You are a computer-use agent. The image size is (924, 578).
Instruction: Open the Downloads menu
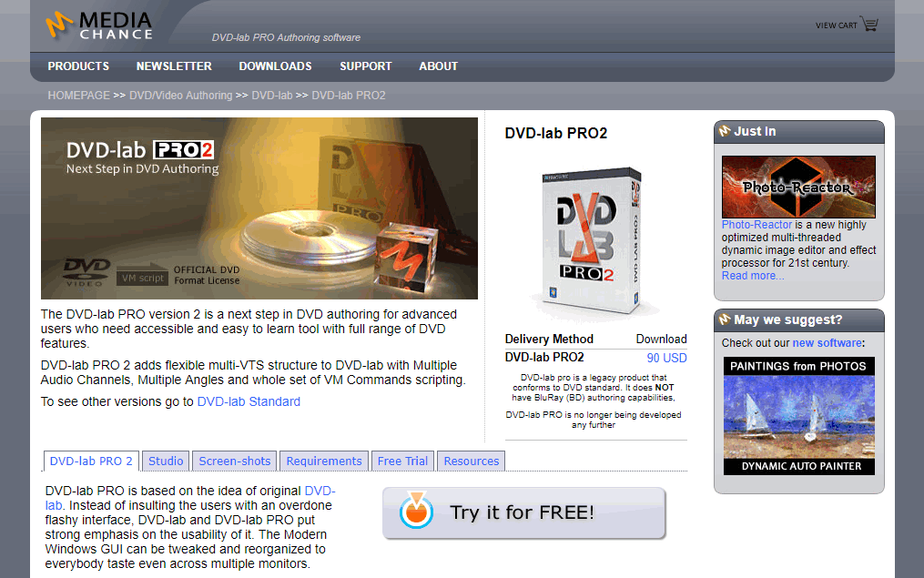(275, 66)
